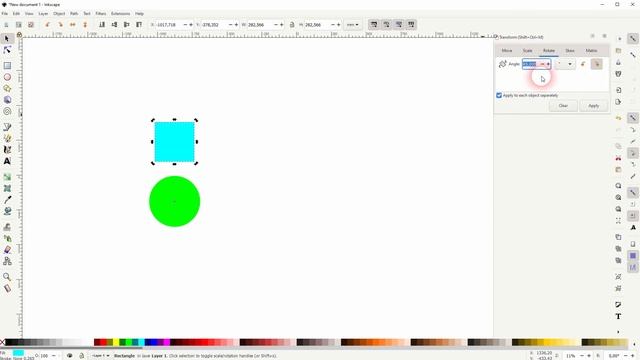This screenshot has height=360, width=640.
Task: Open the angle unit dropdown
Action: pos(565,64)
